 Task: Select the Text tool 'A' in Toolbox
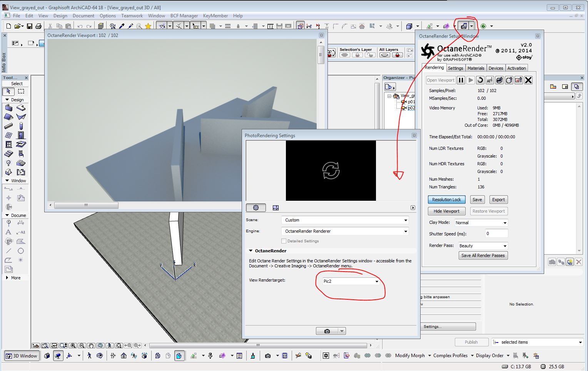pyautogui.click(x=8, y=232)
